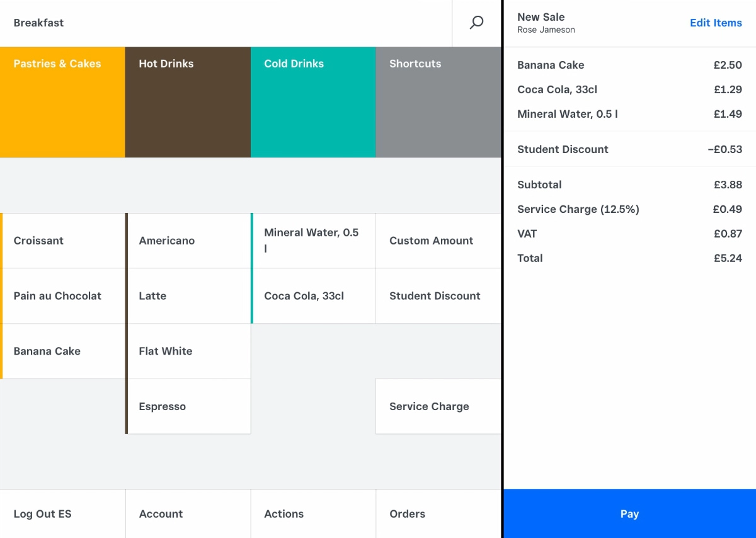The height and width of the screenshot is (538, 756).
Task: Click the VAT row
Action: (x=629, y=234)
